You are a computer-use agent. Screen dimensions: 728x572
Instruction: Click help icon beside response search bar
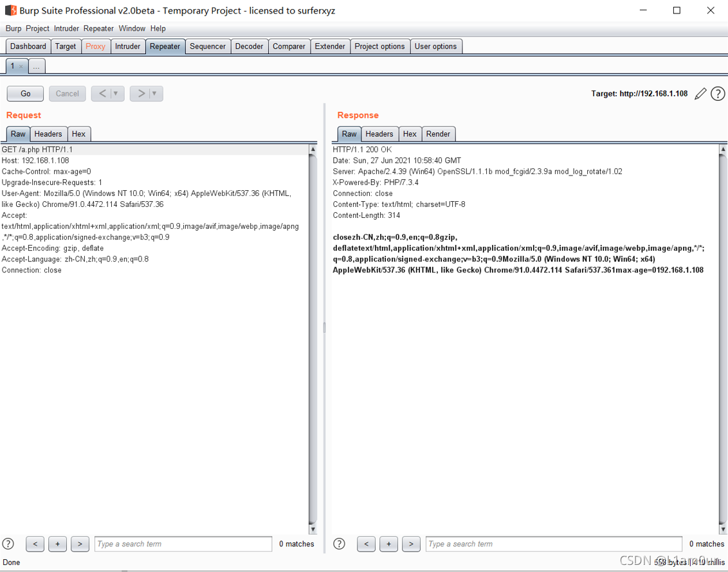[340, 544]
